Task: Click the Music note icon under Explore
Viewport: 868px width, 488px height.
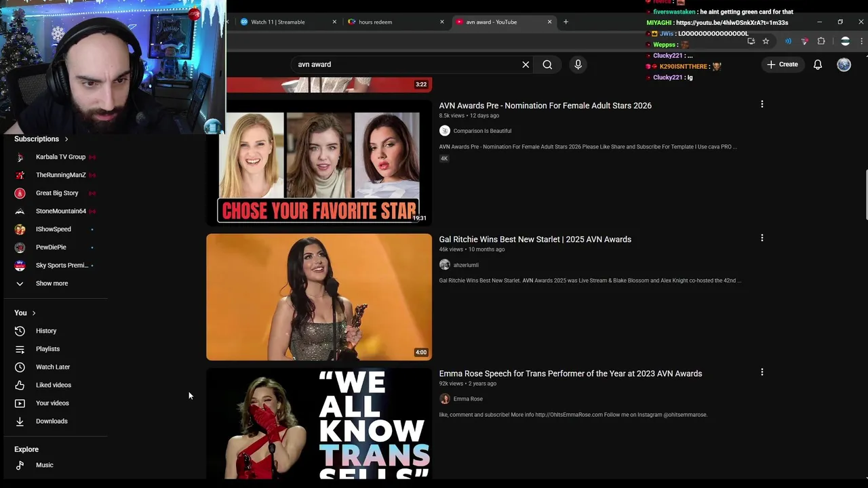Action: (20, 465)
